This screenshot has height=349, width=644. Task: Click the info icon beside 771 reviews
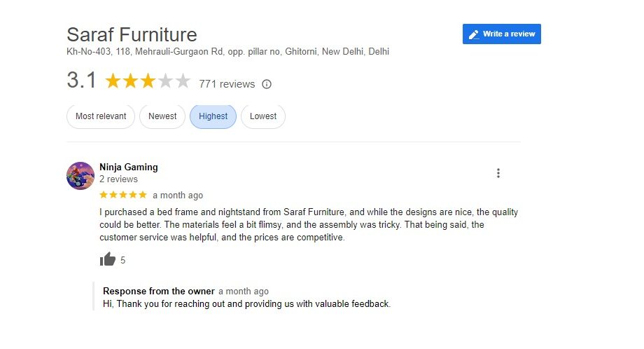click(266, 84)
